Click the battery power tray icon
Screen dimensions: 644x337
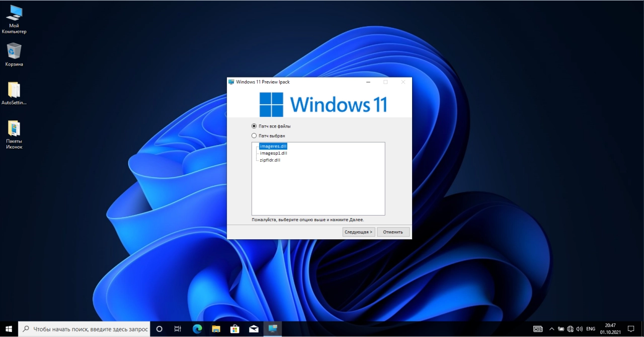point(561,329)
